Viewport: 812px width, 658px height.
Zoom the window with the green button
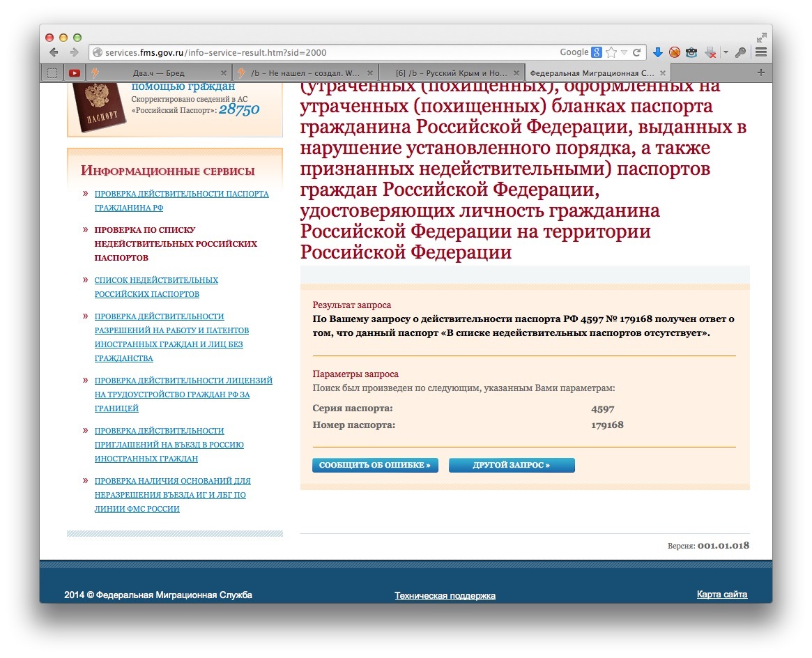coord(77,37)
